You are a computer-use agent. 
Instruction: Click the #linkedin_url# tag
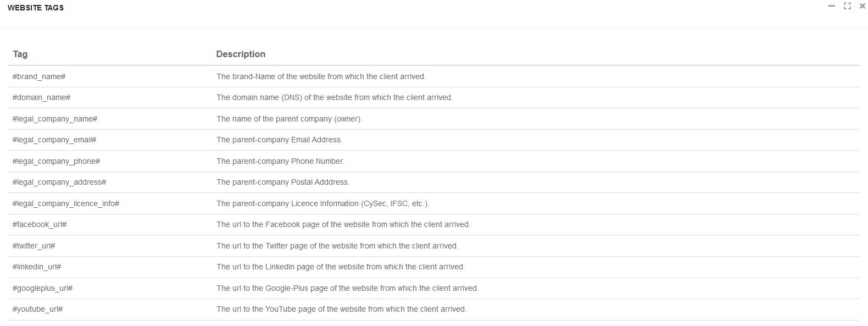click(37, 267)
